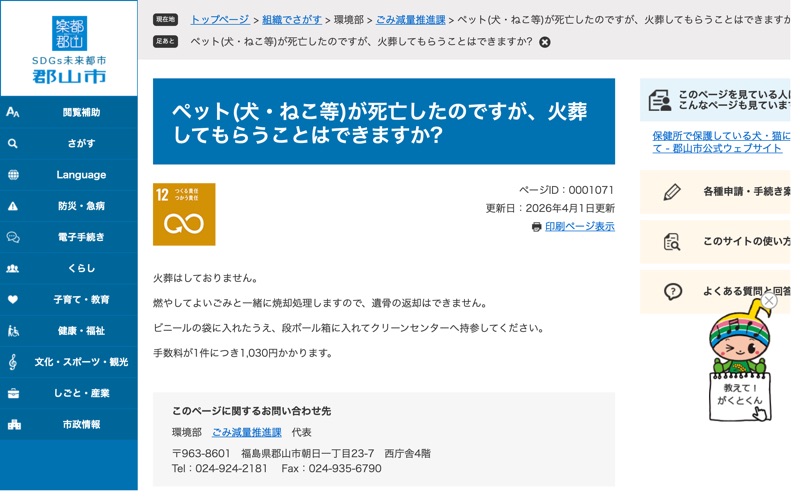Image resolution: width=800 pixels, height=500 pixels.
Task: Click the document search icon for このサイトの使い方
Action: click(672, 242)
